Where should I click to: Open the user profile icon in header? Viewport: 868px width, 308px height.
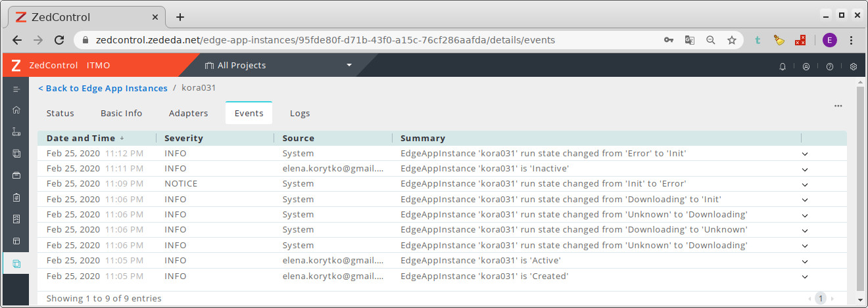(806, 66)
